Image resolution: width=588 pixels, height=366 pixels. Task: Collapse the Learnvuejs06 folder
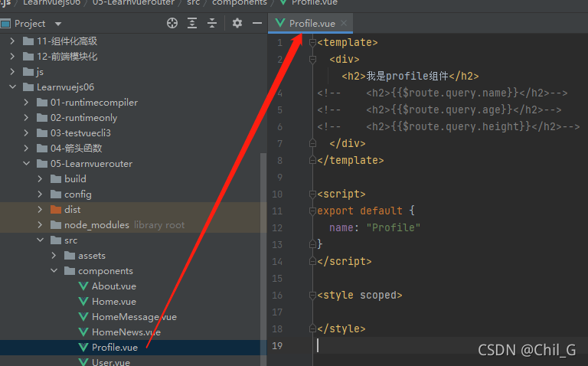pyautogui.click(x=12, y=87)
